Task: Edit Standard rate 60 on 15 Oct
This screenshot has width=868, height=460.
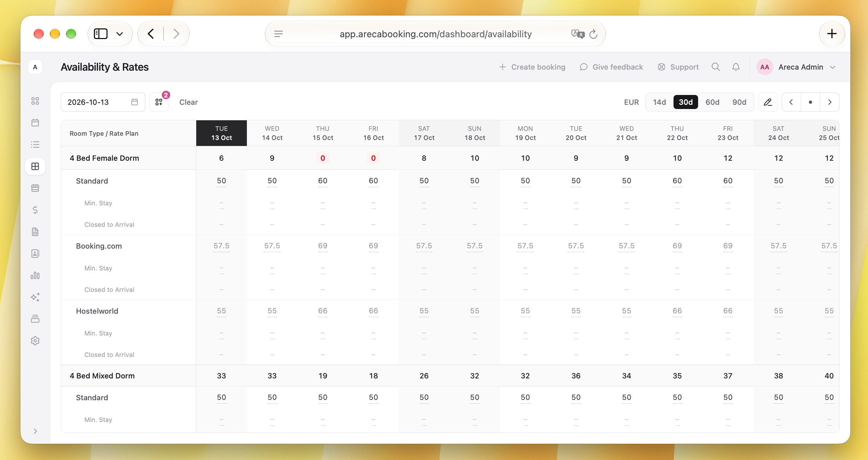Action: click(x=323, y=181)
